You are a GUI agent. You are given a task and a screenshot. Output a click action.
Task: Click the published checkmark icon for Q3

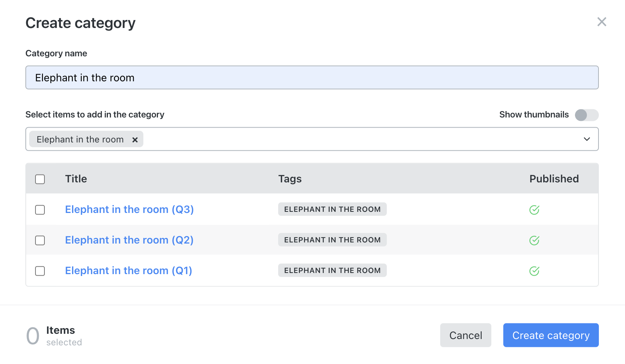534,210
